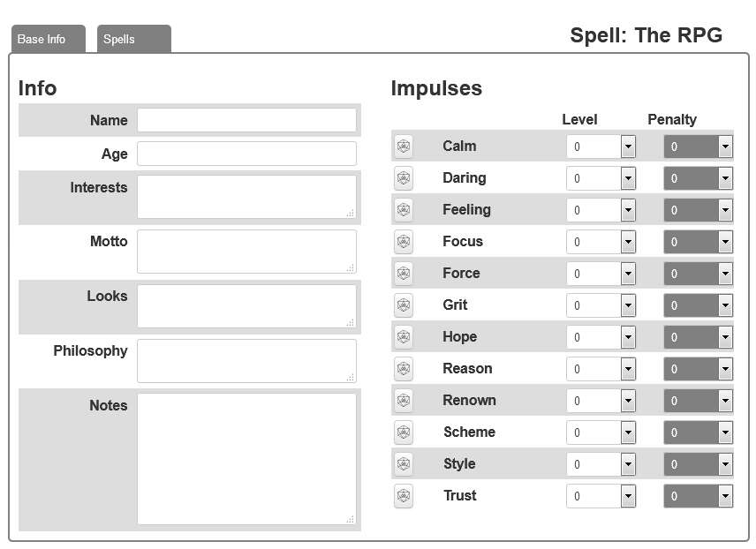Viewport: 756px width, 549px height.
Task: Click the Motto text area
Action: click(x=247, y=252)
